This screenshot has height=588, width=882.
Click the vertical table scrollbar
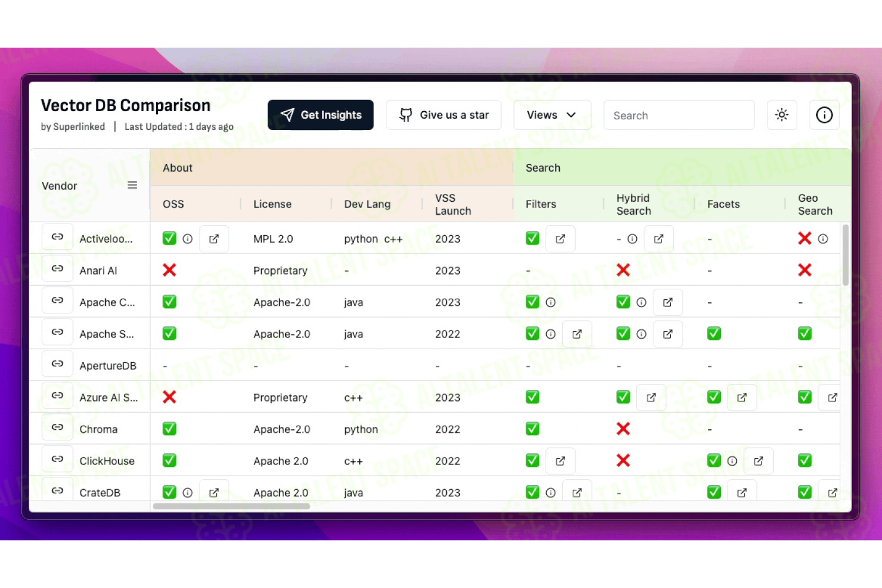point(846,255)
